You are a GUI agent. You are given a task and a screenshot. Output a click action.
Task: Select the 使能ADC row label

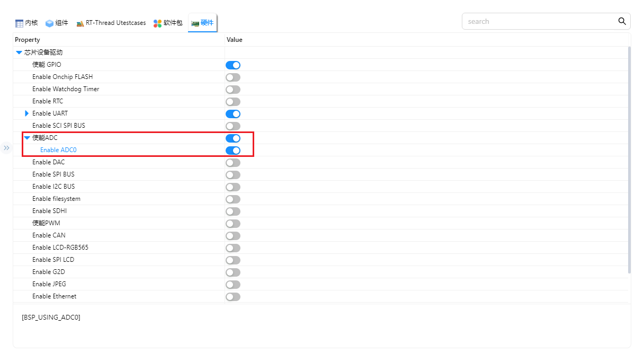(x=45, y=138)
